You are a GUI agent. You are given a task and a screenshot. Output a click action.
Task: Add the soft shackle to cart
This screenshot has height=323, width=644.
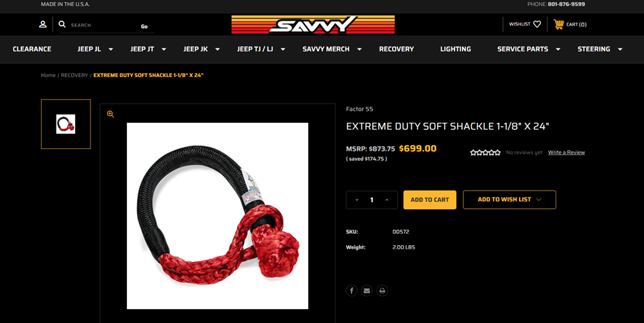[x=429, y=200]
